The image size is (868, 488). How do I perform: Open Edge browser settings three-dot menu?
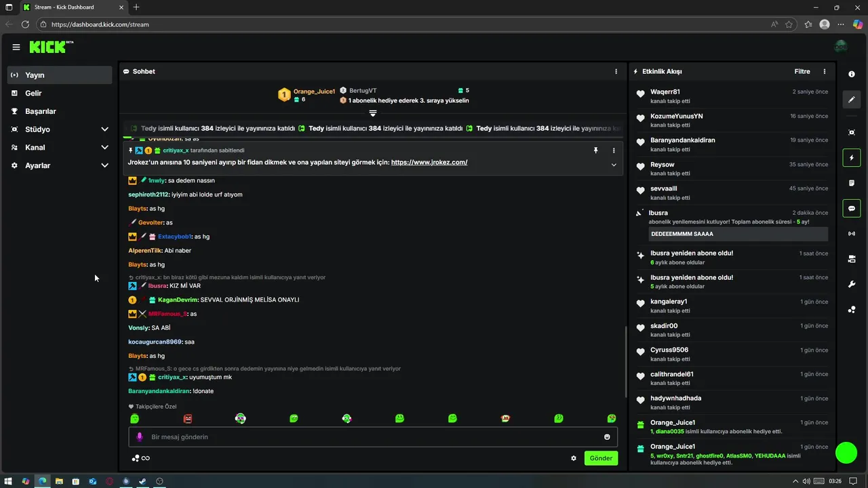click(x=841, y=24)
